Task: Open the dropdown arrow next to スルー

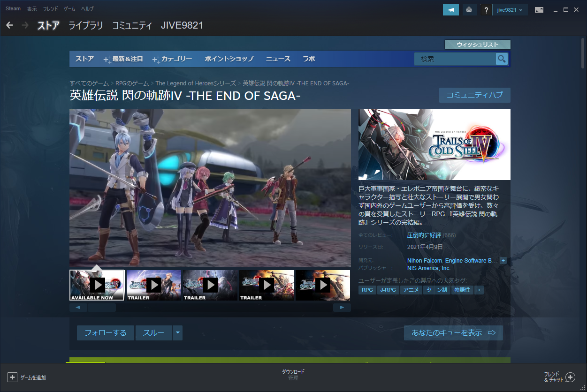Action: (177, 333)
